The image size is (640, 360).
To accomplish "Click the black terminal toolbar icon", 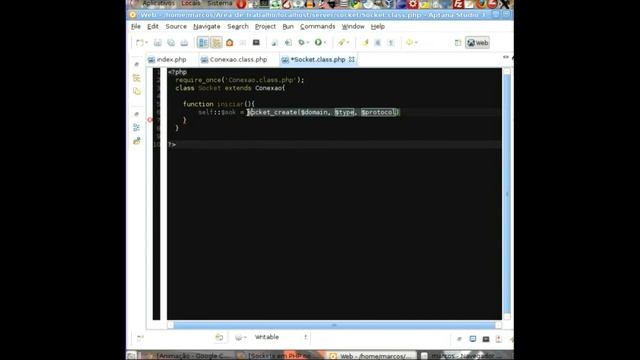I will (x=256, y=42).
